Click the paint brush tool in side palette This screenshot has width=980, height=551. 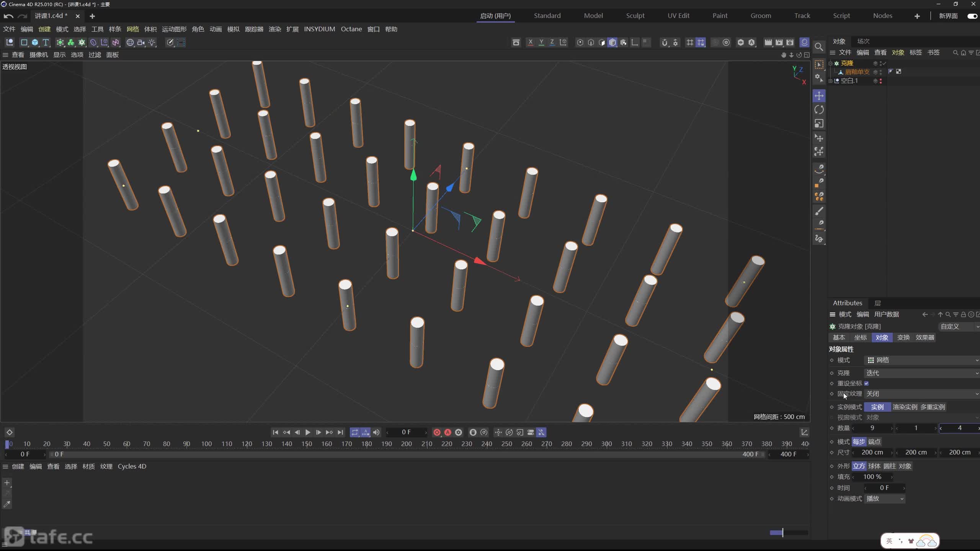click(x=819, y=211)
